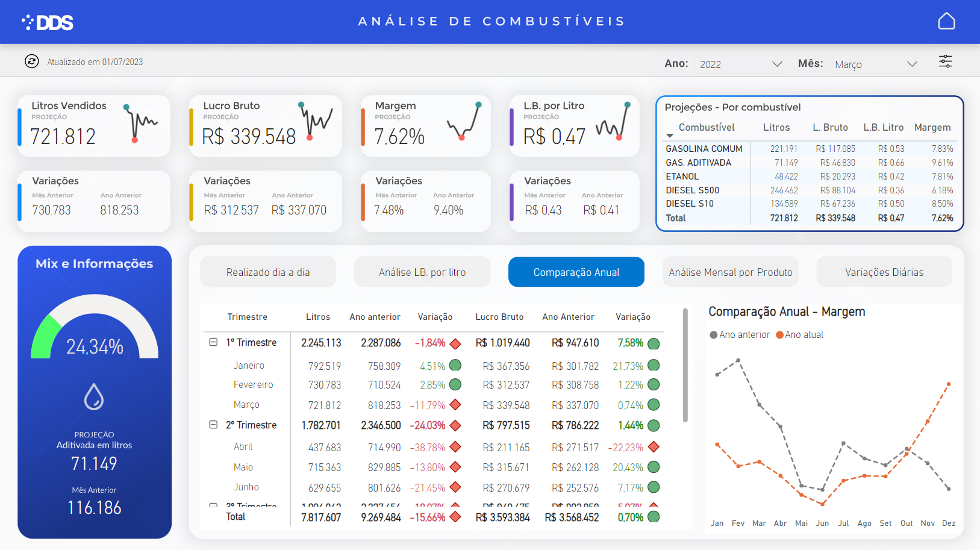This screenshot has width=980, height=550.
Task: Click the L. Bruto column header
Action: click(830, 128)
